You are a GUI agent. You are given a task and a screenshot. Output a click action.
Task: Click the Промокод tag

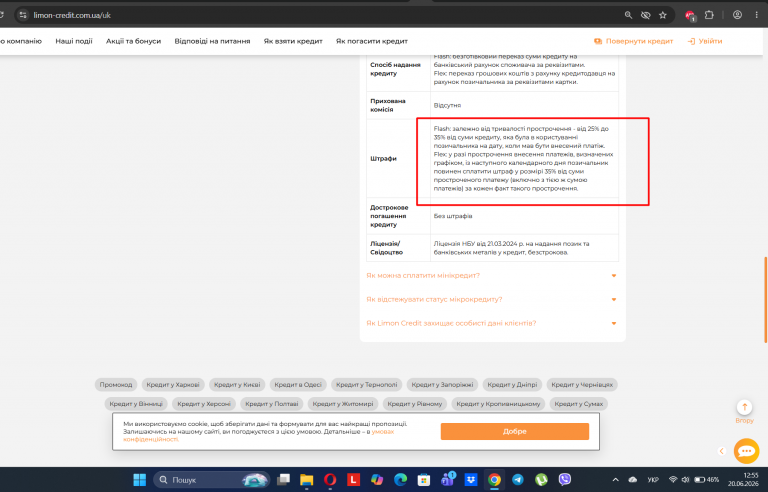tap(116, 385)
